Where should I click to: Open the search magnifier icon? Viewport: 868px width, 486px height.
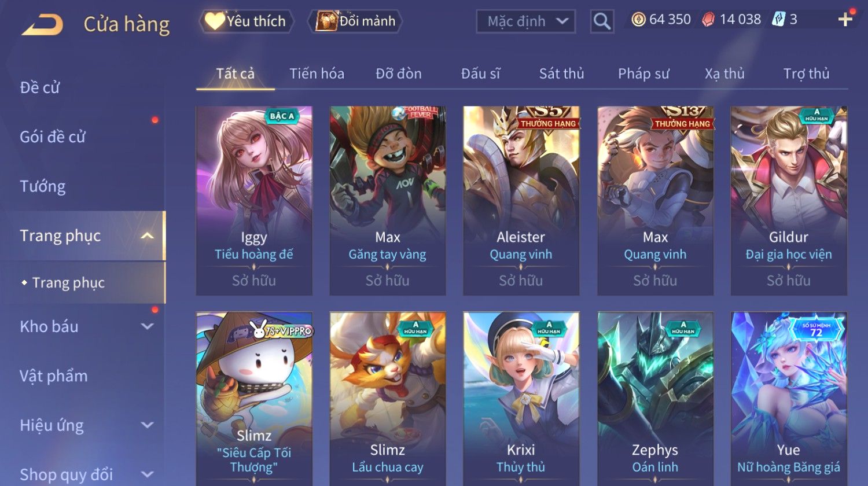(x=602, y=21)
